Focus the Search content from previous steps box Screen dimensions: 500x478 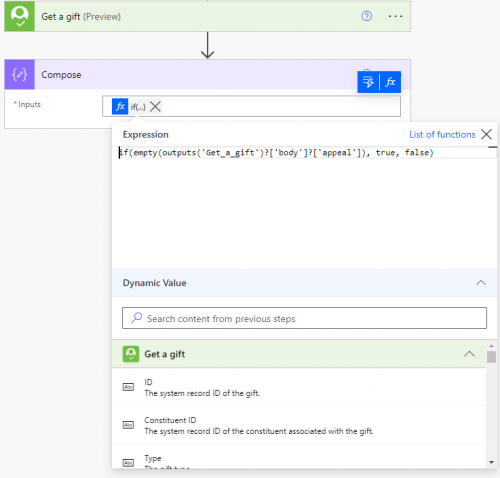click(x=304, y=318)
